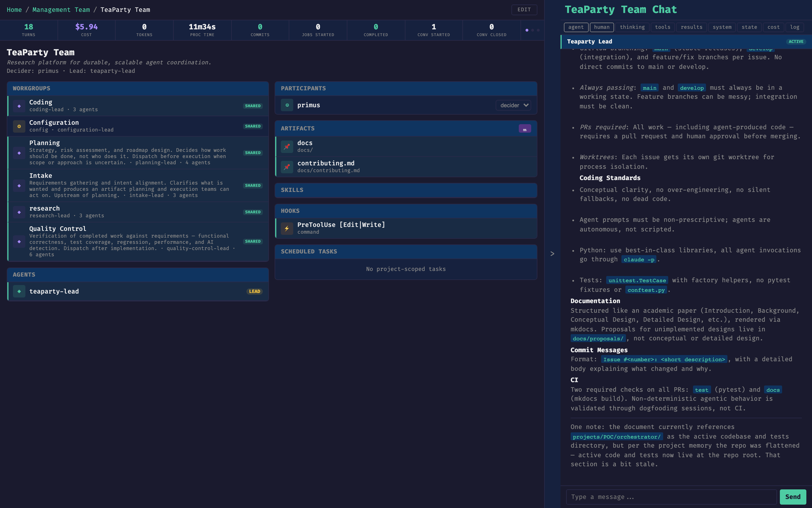
Task: Click the Intake workgroup diamond icon
Action: 19,185
